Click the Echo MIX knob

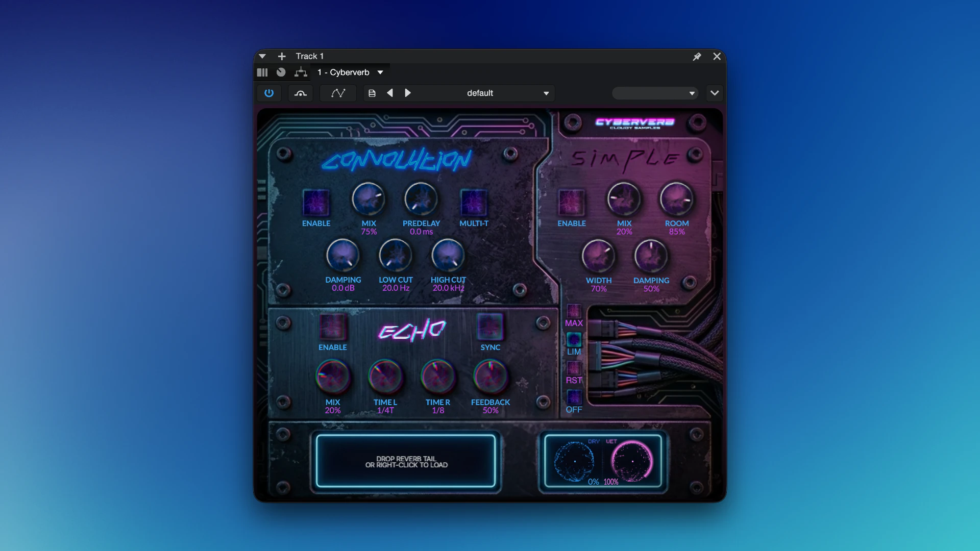coord(333,377)
